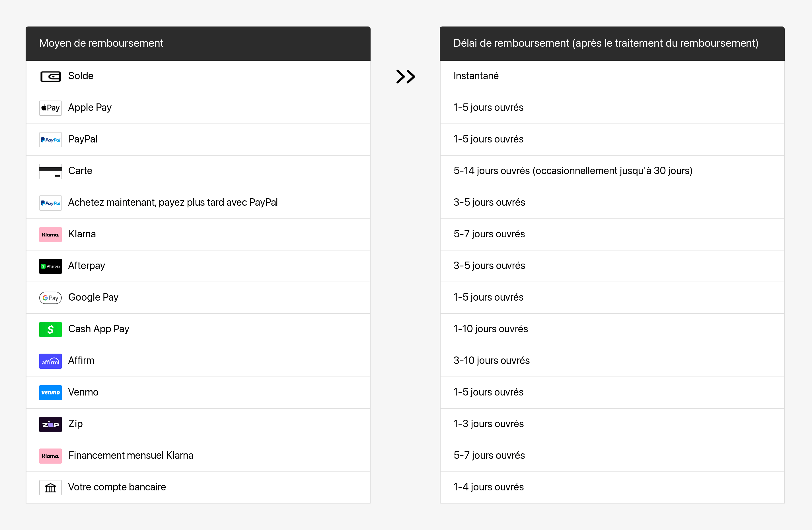Click the "Instantané" delay cell
The height and width of the screenshot is (530, 812).
point(476,76)
